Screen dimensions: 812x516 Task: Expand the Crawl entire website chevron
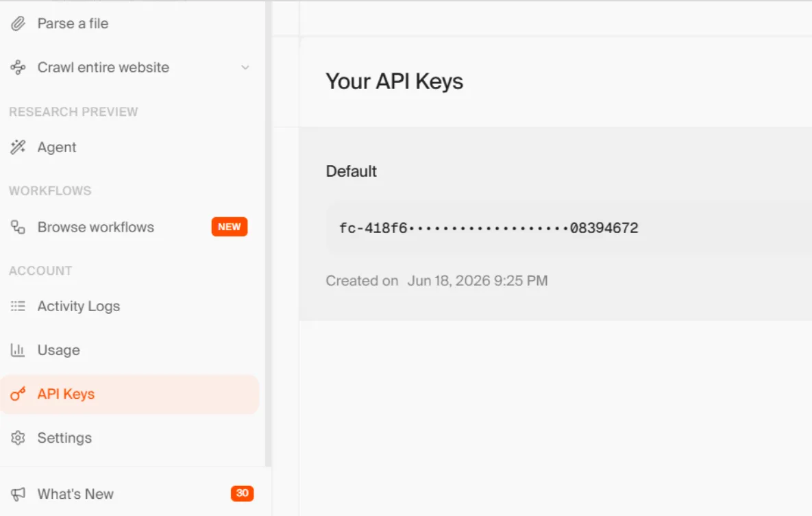(245, 67)
